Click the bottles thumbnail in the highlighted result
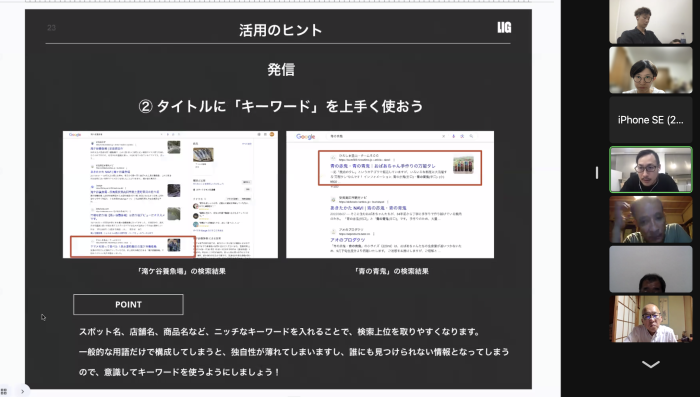Image resolution: width=700 pixels, height=397 pixels. coord(463,165)
